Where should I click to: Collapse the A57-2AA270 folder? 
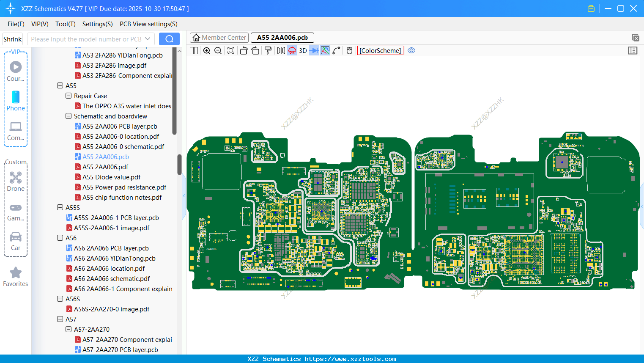(69, 329)
